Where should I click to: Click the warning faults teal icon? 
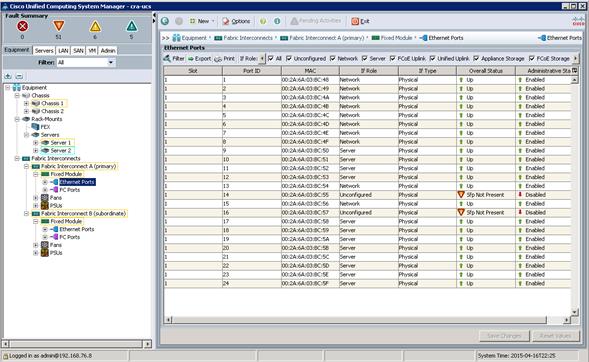[x=131, y=26]
